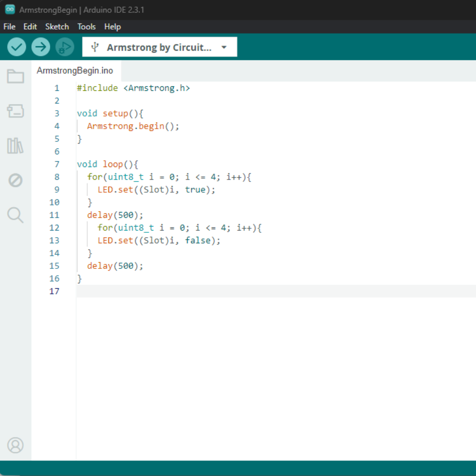Viewport: 476px width, 476px height.
Task: Click the account profile icon at bottom left
Action: [15, 446]
